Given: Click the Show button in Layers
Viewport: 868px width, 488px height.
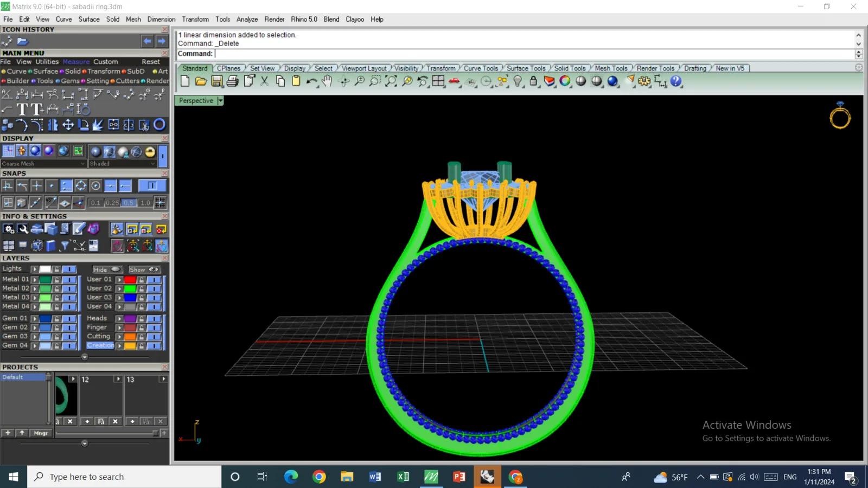Looking at the screenshot, I should (x=144, y=269).
